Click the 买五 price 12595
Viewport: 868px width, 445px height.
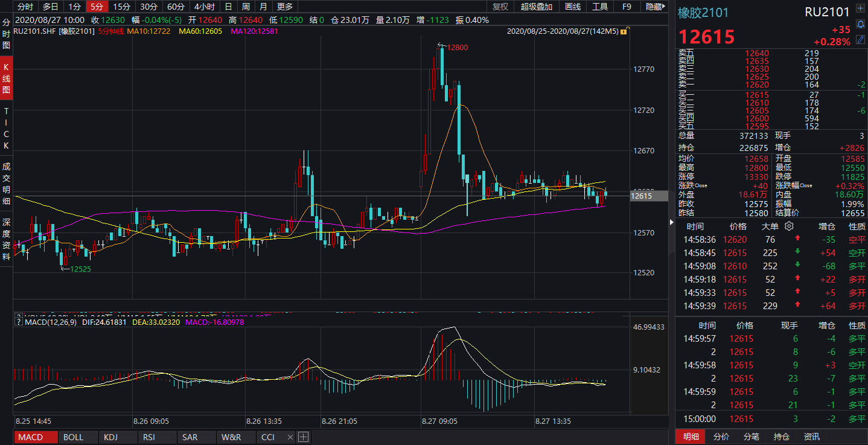click(x=756, y=126)
